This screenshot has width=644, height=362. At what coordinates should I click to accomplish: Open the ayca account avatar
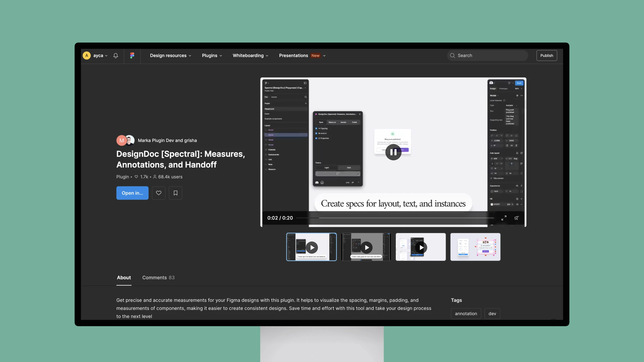[x=87, y=56]
